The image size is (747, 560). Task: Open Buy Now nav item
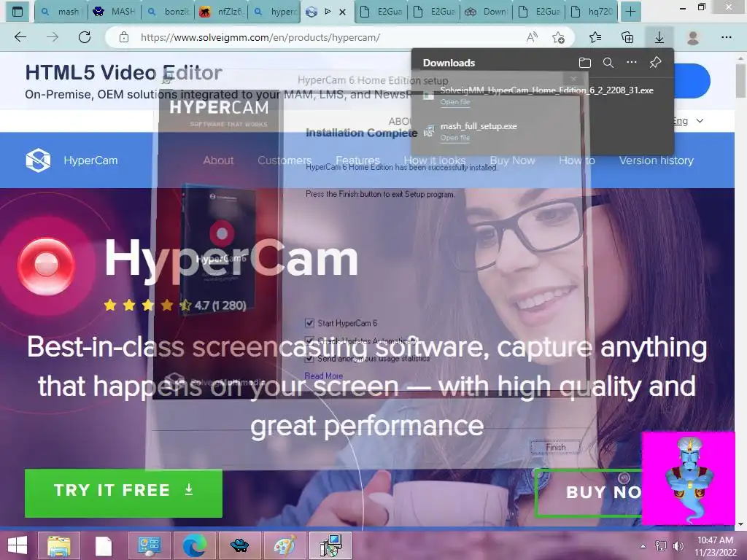tap(513, 160)
